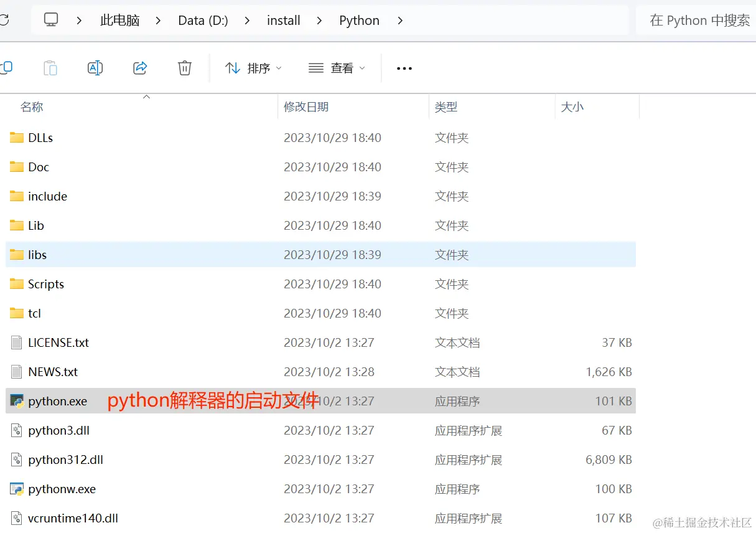Sort by 类型 column header
The width and height of the screenshot is (756, 533).
(x=446, y=107)
